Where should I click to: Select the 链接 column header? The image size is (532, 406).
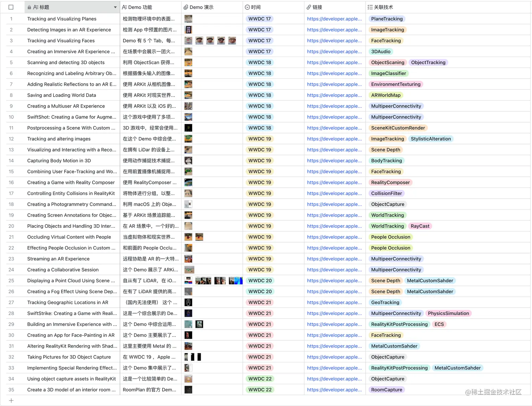(335, 7)
